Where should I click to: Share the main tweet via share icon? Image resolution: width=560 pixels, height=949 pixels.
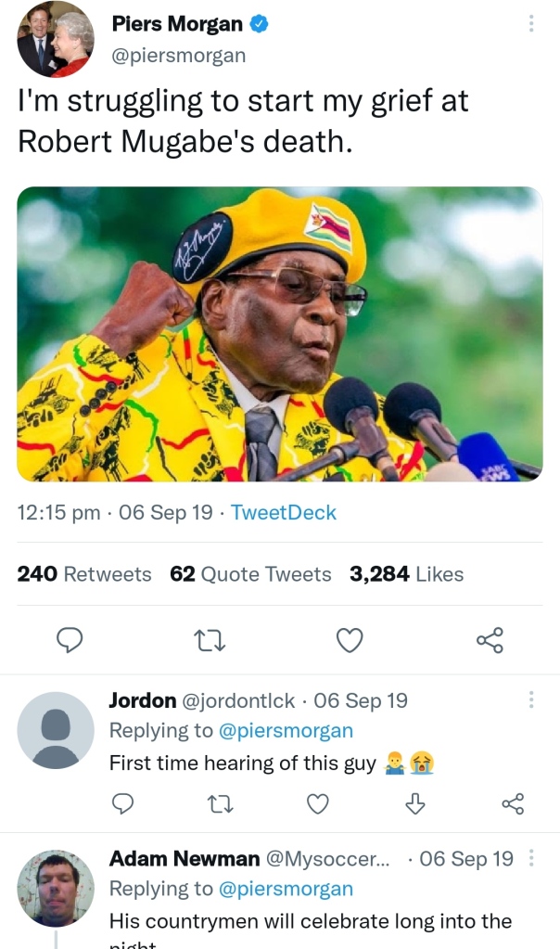click(490, 639)
